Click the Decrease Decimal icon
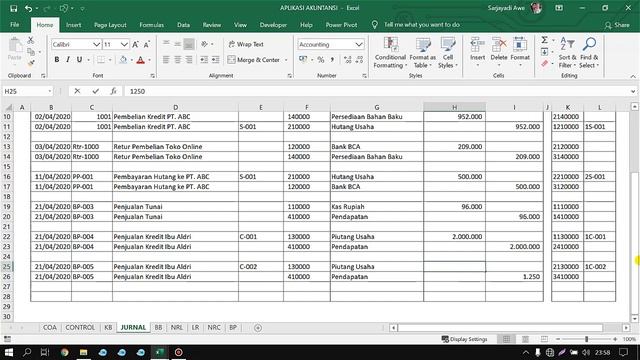640x360 pixels. (359, 60)
